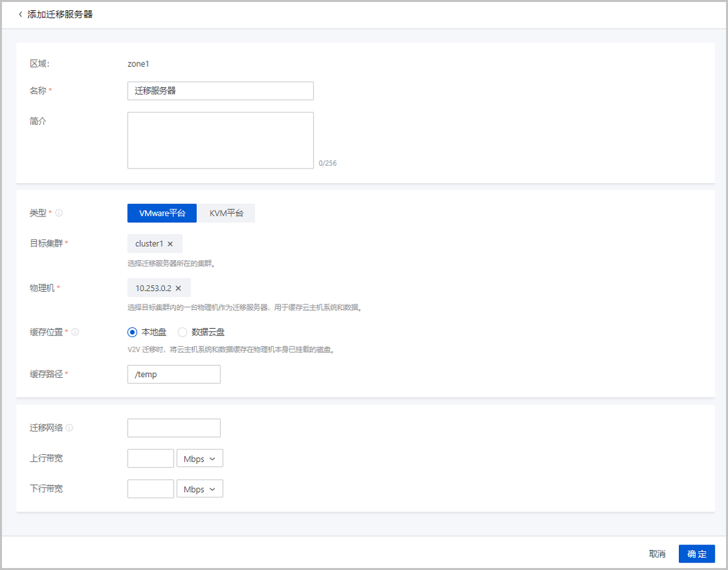Click the info icon next to 类型
The width and height of the screenshot is (728, 570).
tap(59, 213)
